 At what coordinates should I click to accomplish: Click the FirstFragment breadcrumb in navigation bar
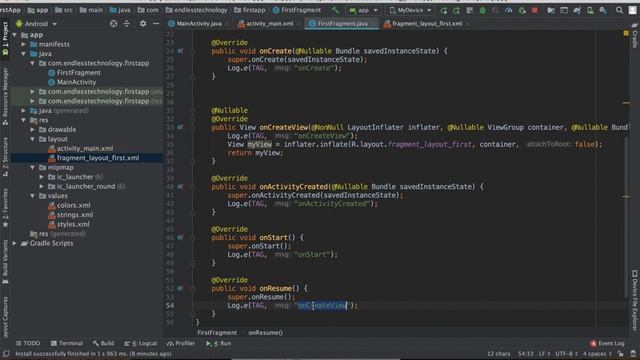pyautogui.click(x=297, y=10)
